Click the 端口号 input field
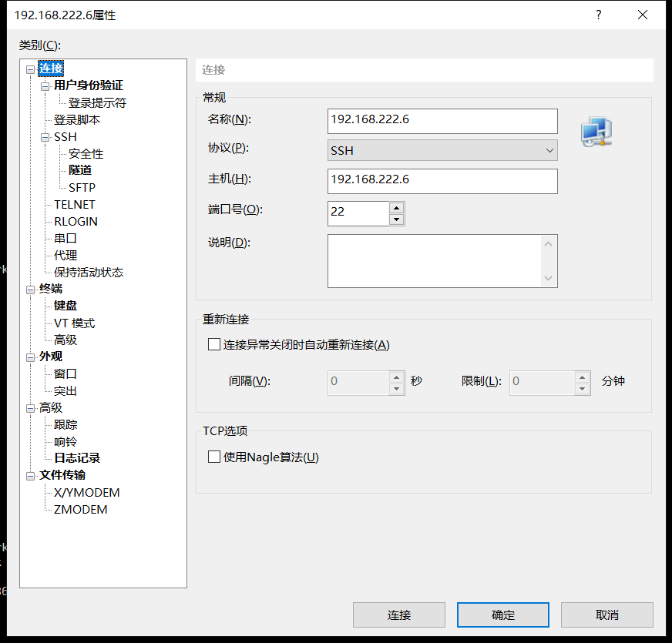The width and height of the screenshot is (672, 643). tap(358, 213)
